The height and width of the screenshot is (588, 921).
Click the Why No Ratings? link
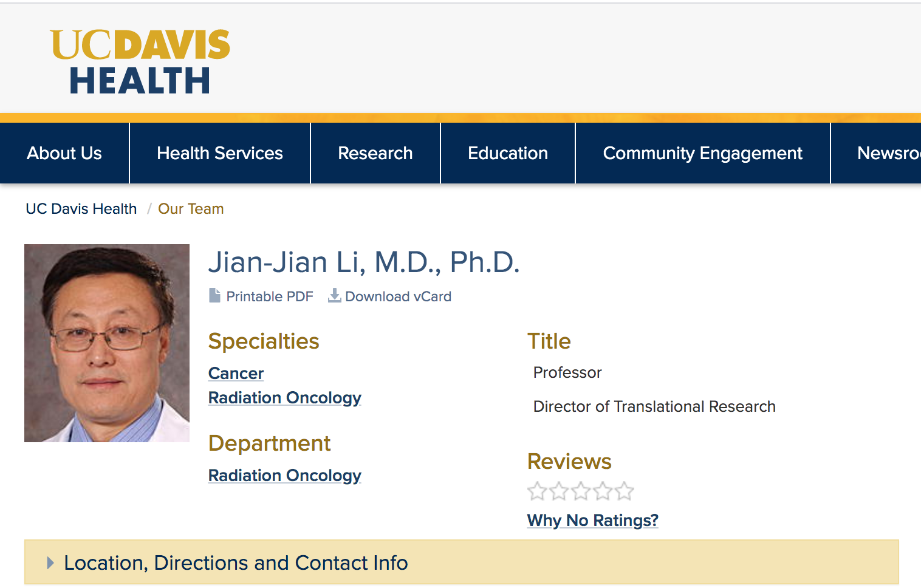593,520
